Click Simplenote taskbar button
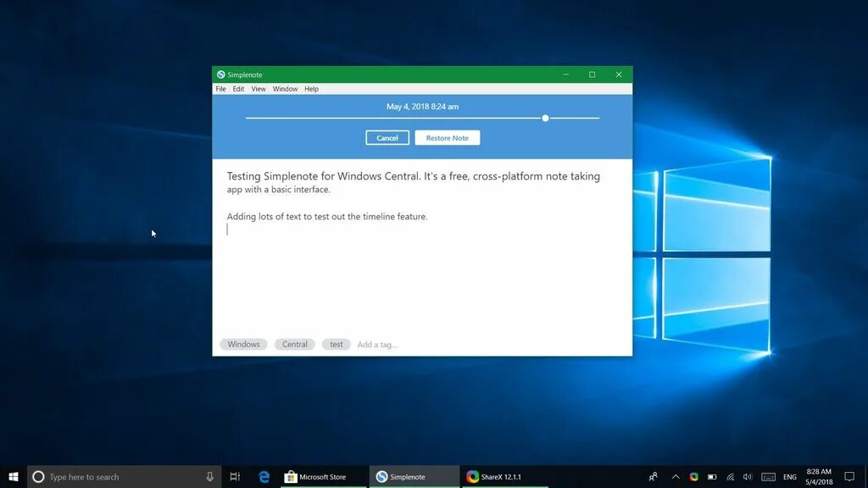 (414, 476)
